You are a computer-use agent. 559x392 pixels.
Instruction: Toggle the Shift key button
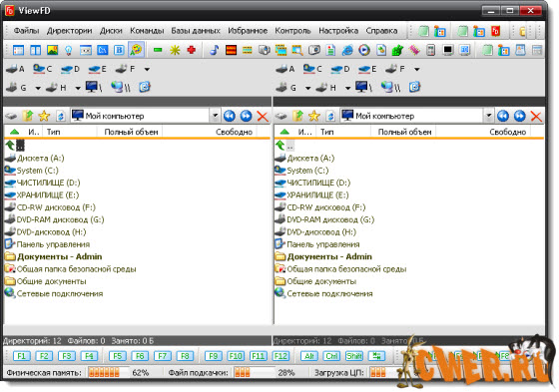[x=354, y=356]
